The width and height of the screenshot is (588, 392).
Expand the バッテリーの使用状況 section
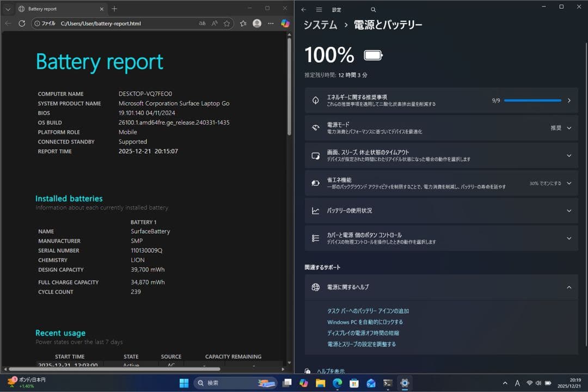pos(569,211)
